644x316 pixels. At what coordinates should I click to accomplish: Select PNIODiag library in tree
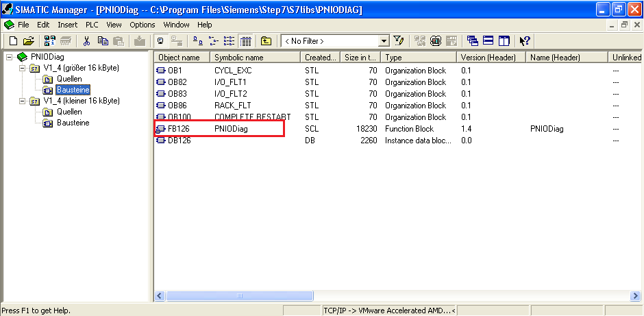click(x=47, y=57)
